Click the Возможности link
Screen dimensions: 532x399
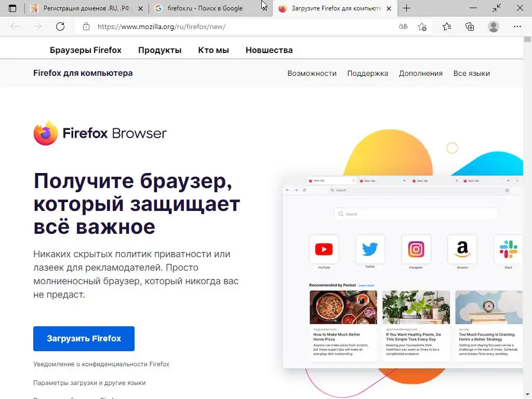tap(312, 73)
